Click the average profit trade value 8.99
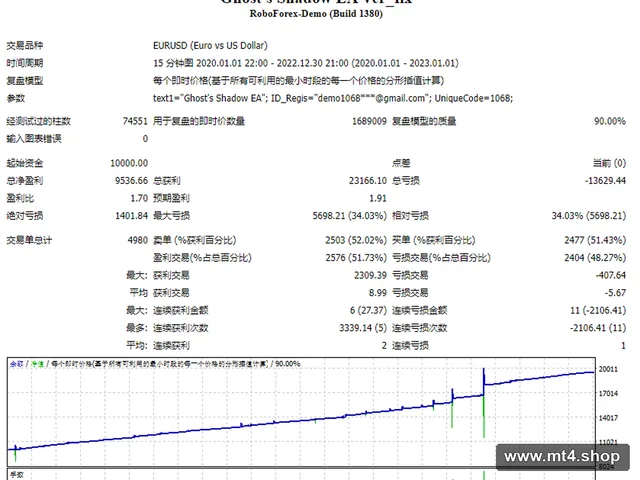The height and width of the screenshot is (480, 640). coord(378,293)
